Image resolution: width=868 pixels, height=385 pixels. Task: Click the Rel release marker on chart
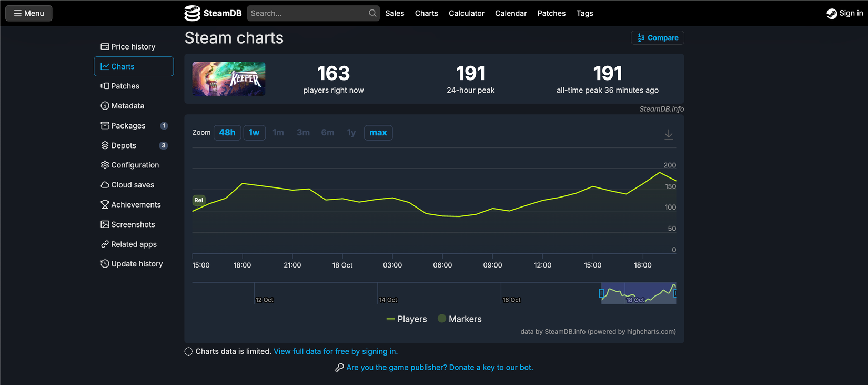(198, 200)
